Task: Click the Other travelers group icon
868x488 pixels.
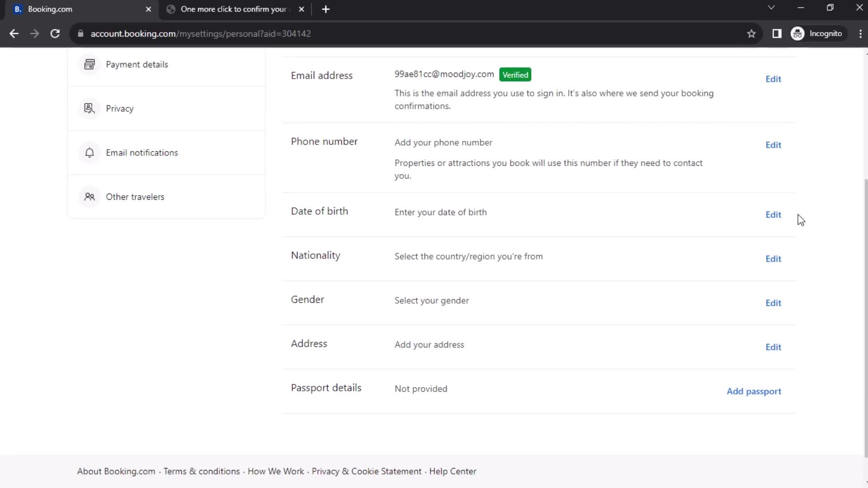Action: click(90, 197)
